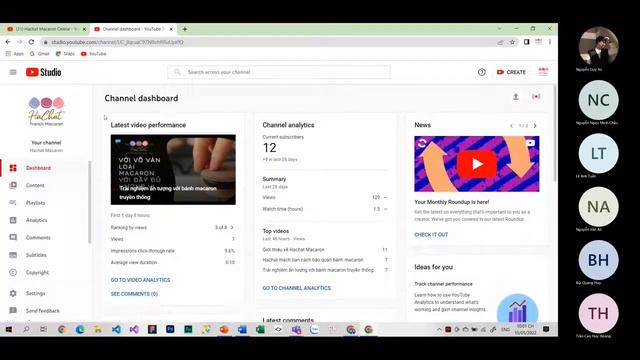Select the Channel dashboard browser tab
Screen dimensions: 640x360
(133, 29)
